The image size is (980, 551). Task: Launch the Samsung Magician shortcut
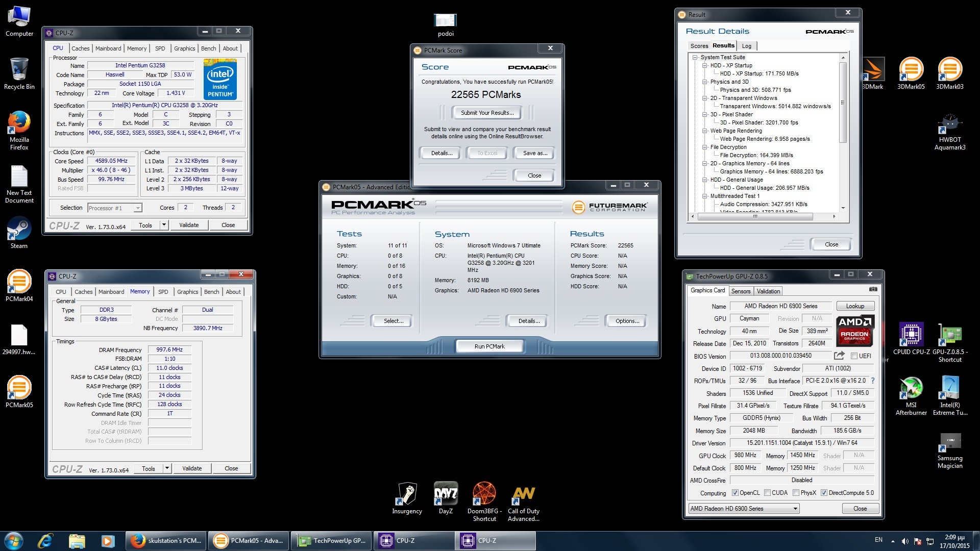click(950, 450)
